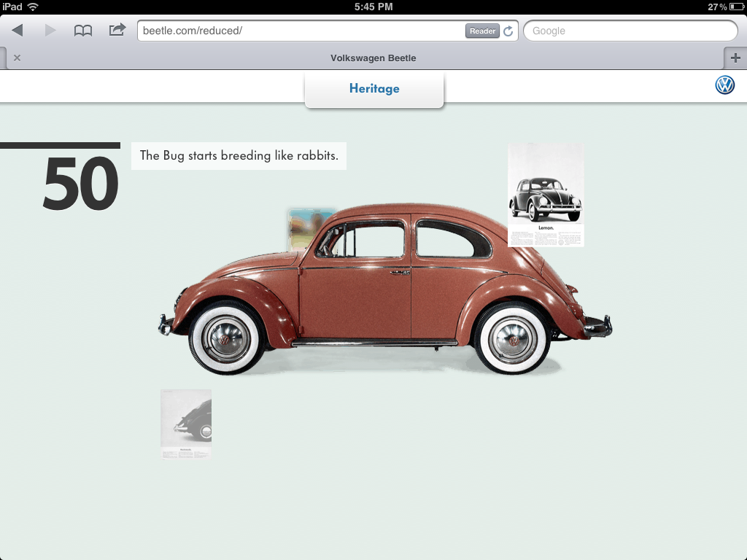The height and width of the screenshot is (560, 747).
Task: Open the Lemon ad thumbnail
Action: [546, 195]
